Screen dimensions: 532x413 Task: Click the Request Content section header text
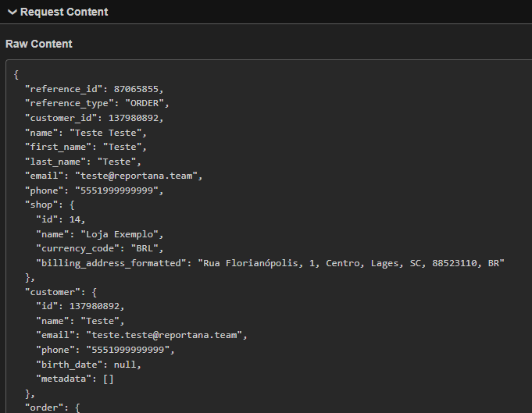(x=64, y=12)
